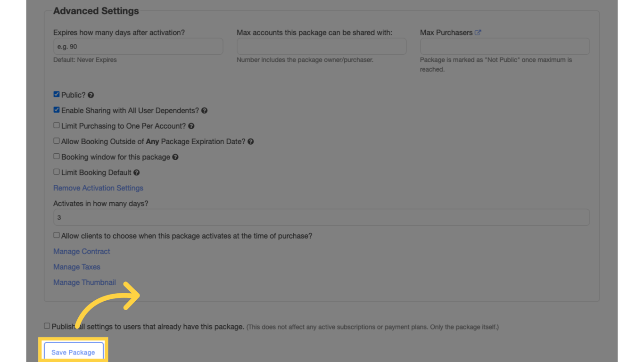644x362 pixels.
Task: Disable Sharing with All User Dependents checkbox
Action: [57, 110]
